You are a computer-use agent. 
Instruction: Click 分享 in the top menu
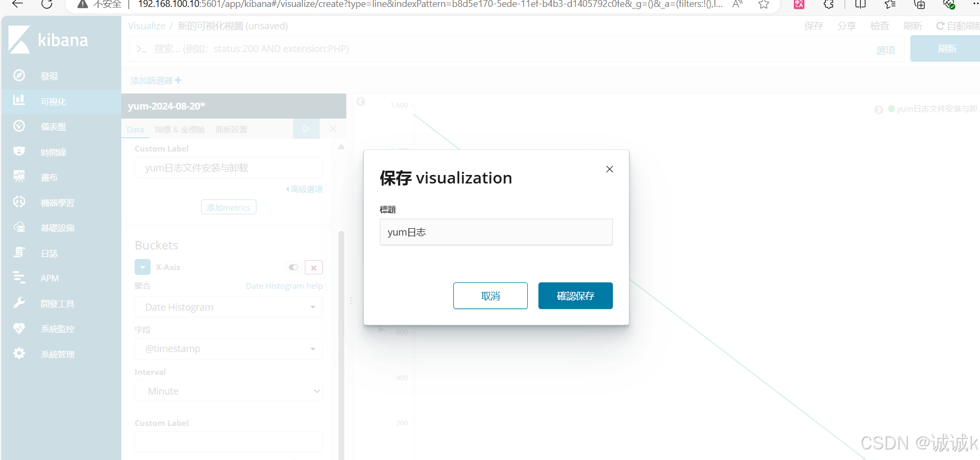[x=846, y=26]
